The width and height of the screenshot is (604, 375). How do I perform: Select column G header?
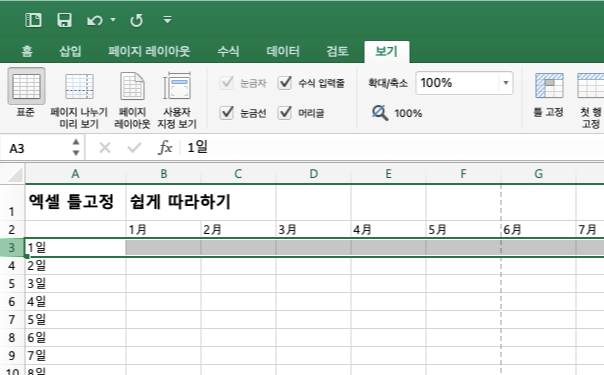(x=539, y=174)
